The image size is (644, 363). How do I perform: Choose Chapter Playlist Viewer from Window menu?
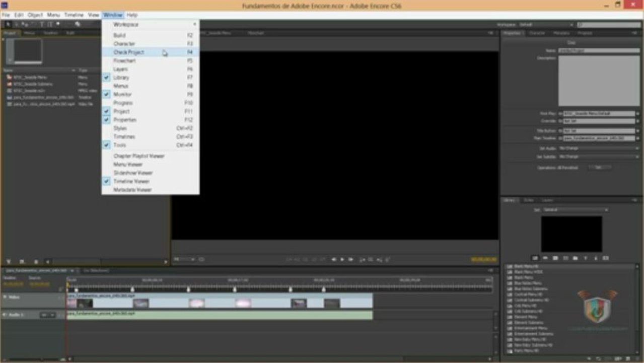pyautogui.click(x=150, y=156)
